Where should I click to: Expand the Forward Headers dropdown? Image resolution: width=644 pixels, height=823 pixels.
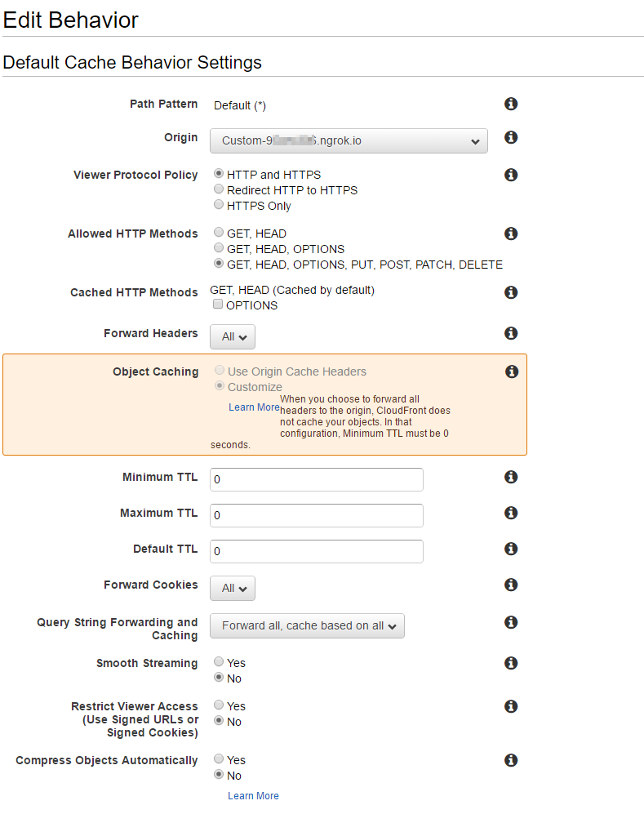(x=233, y=336)
